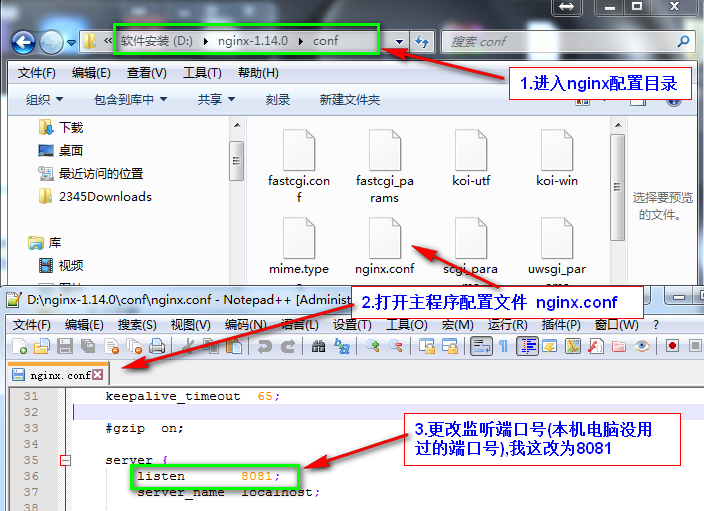Click the nginx-1.14.0 breadcrumb in address bar
This screenshot has width=704, height=511.
point(253,41)
